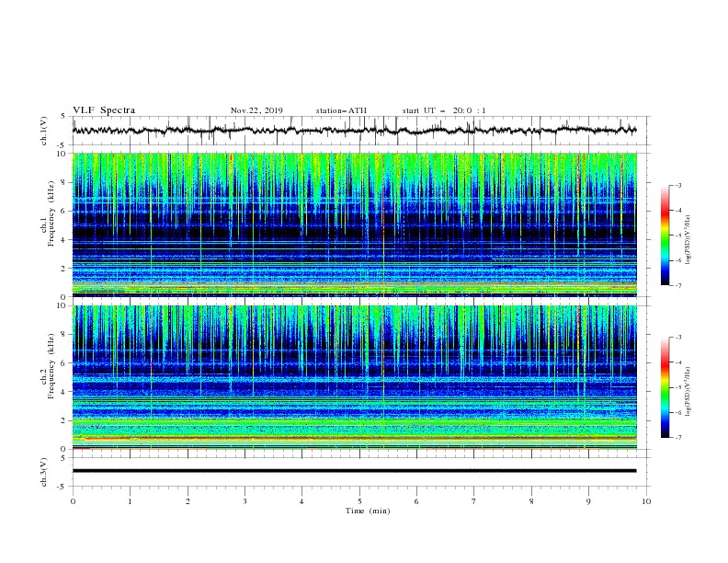
Task: Click the "-5" tick on ch.3(V) axis
Action: (x=63, y=487)
